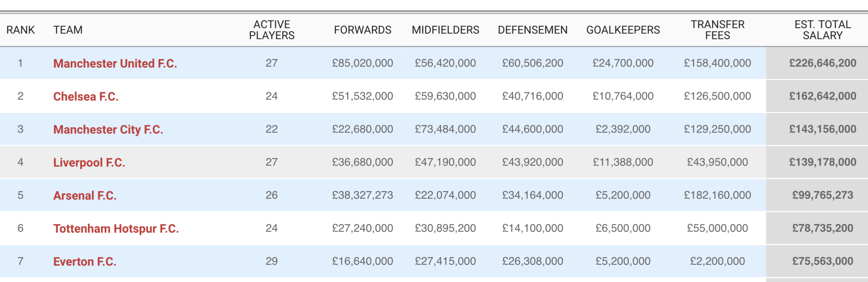Sort table by TEAM column header
Screen dimensions: 868x282
(68, 30)
